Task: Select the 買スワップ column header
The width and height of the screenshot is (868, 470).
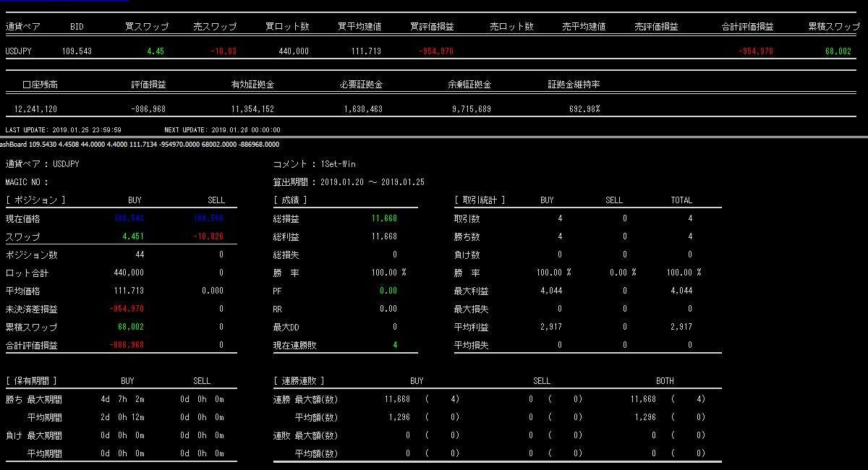Action: pos(146,27)
